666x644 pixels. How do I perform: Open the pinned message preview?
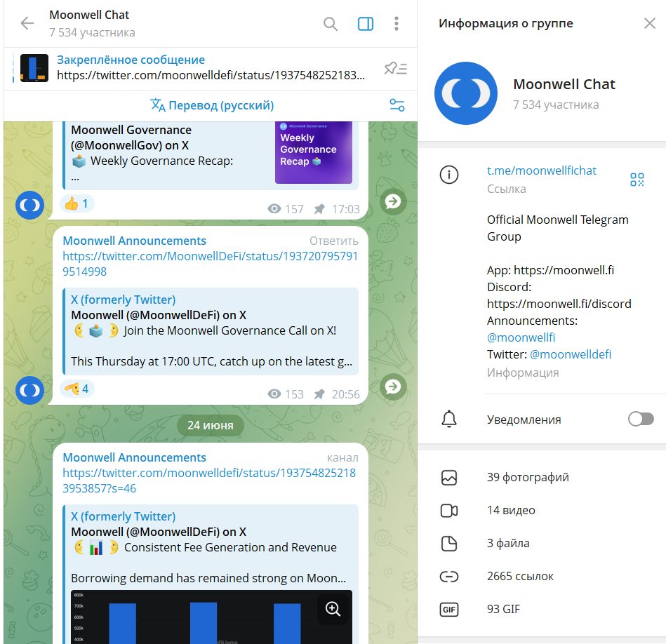pos(211,68)
